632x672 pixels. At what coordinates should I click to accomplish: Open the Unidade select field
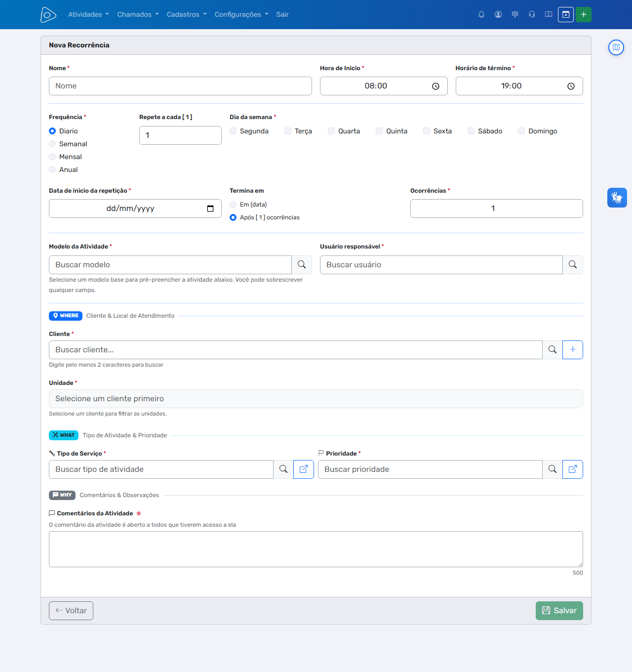click(316, 399)
